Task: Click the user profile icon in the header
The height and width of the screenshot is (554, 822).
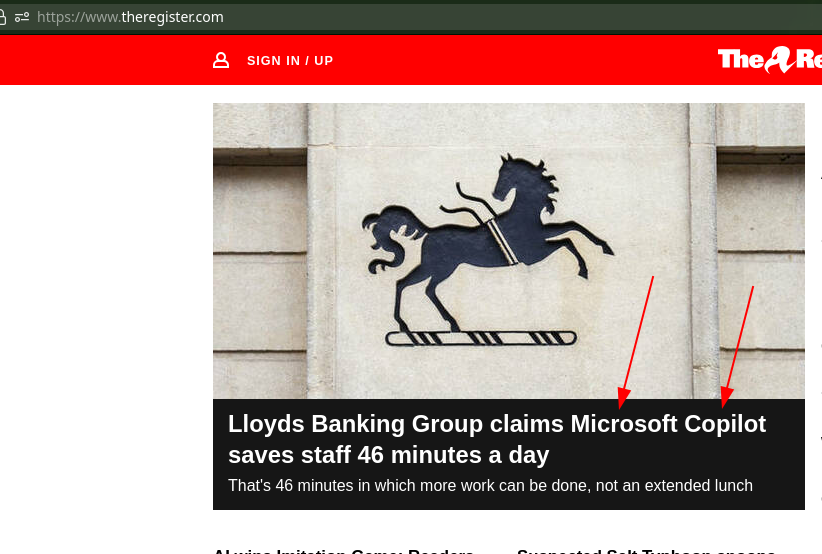Action: [221, 60]
